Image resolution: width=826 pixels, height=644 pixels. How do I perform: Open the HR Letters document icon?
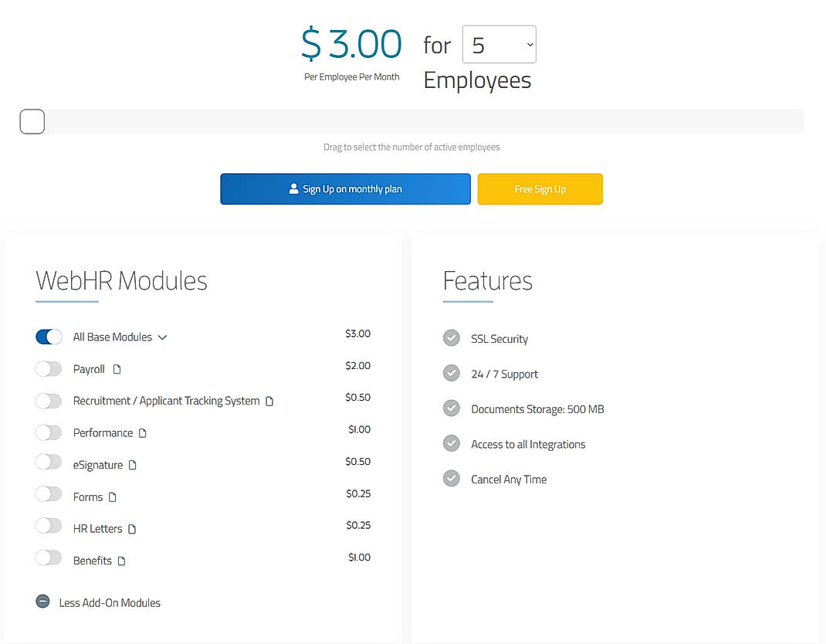pyautogui.click(x=132, y=529)
